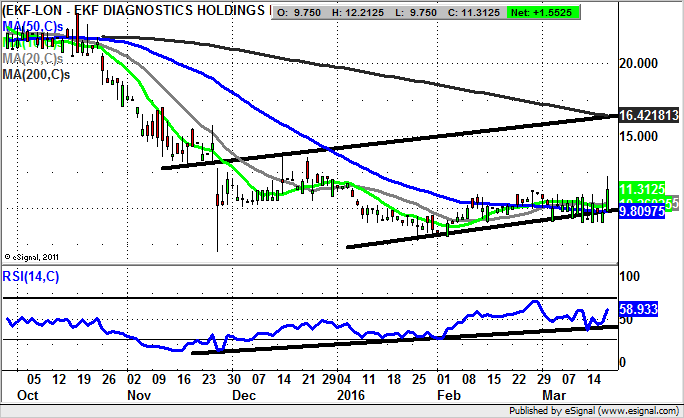Click the eSignal 2011 copyright text
684x418 pixels.
(32, 256)
